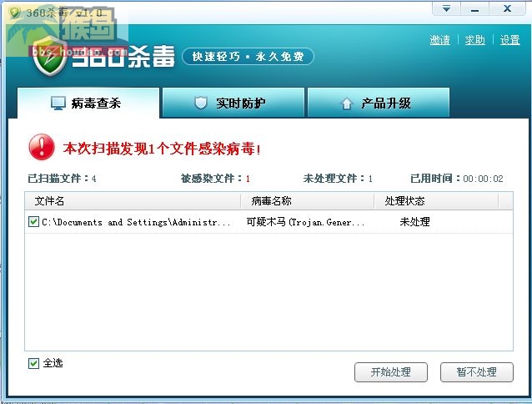Click the shield icon on 实时防护 tab
Image resolution: width=532 pixels, height=404 pixels.
(200, 103)
